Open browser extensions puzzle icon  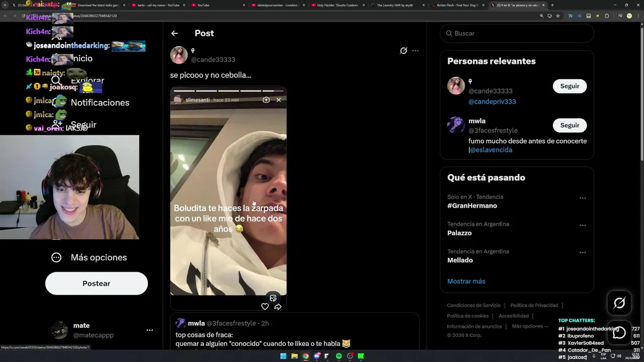click(x=607, y=16)
